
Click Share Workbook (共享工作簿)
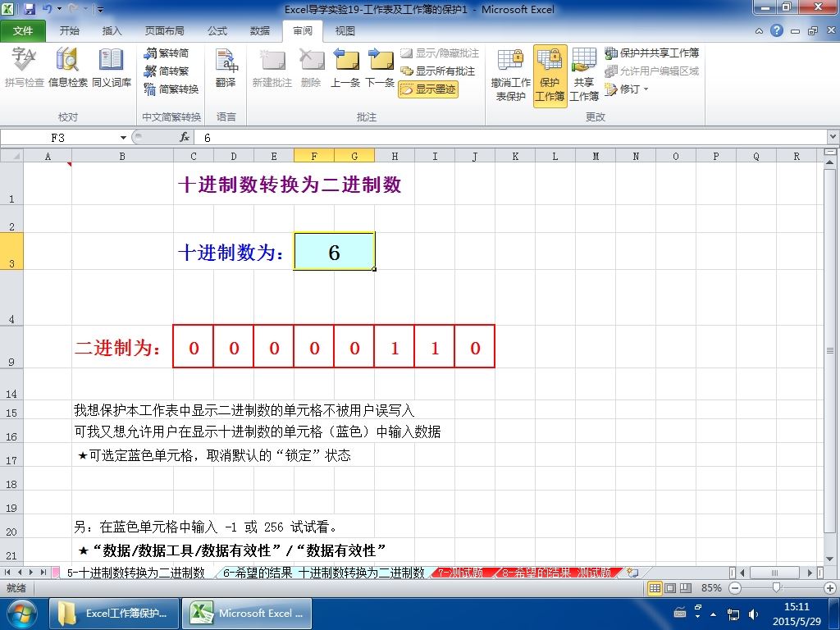584,75
